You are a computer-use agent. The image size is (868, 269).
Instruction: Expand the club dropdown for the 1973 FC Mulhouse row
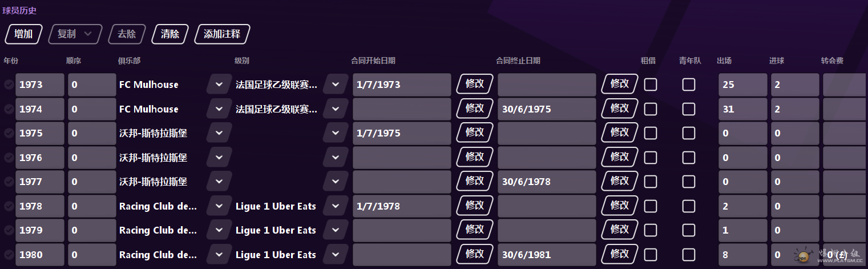[219, 85]
